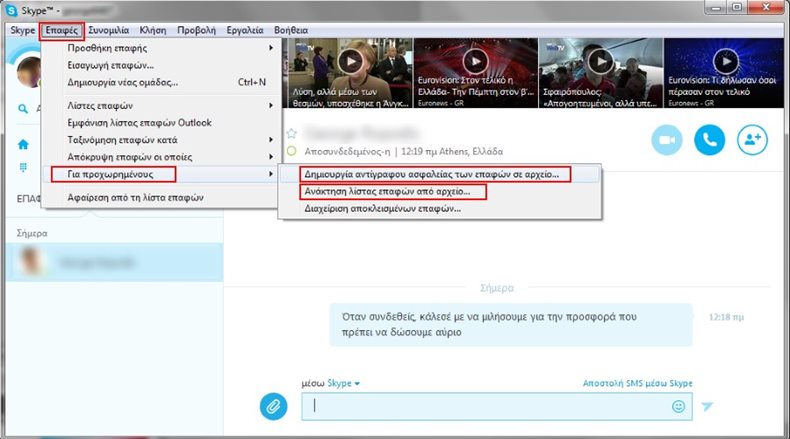Expand the Λίστες επαφών submenu
Viewport: 790px width, 439px height.
[161, 105]
